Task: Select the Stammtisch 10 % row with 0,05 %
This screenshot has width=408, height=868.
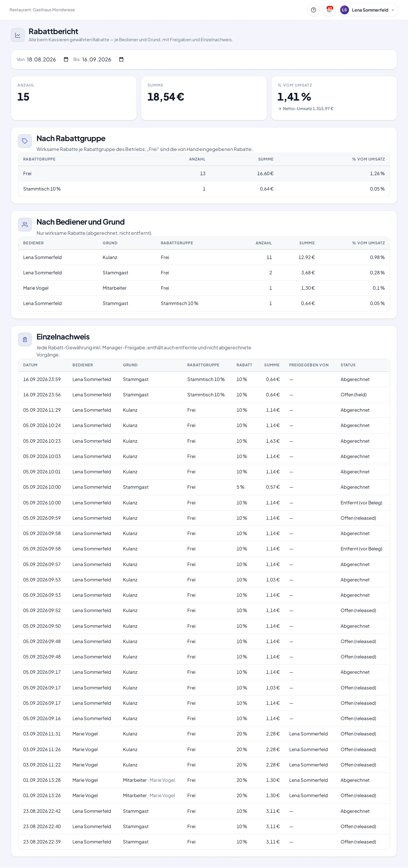Action: tap(204, 189)
